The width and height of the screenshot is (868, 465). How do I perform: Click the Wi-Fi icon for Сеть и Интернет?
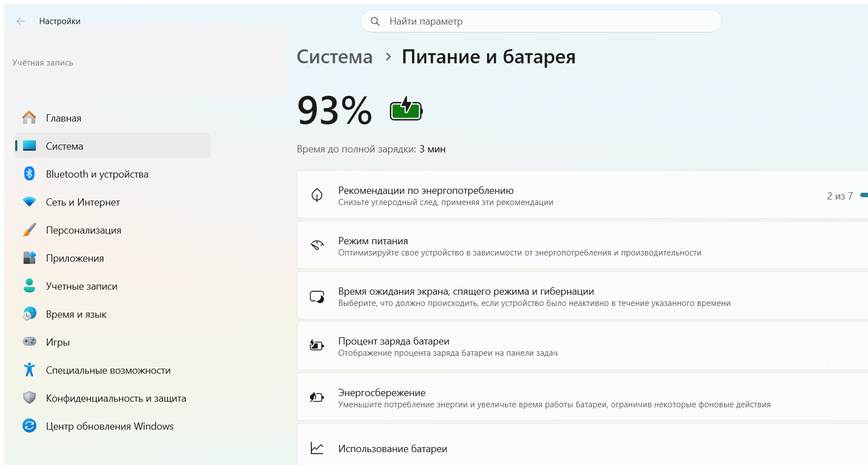[29, 202]
